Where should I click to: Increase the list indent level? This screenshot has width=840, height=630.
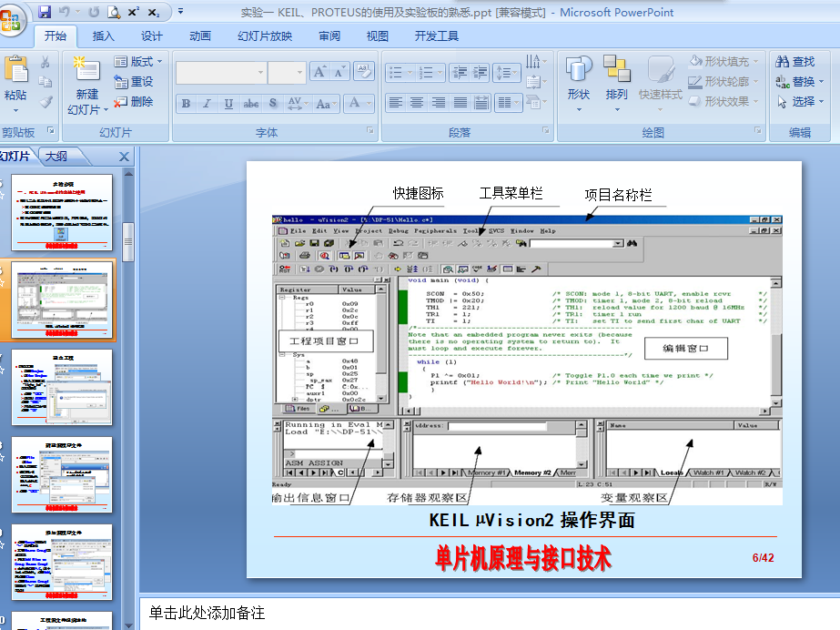[x=480, y=72]
